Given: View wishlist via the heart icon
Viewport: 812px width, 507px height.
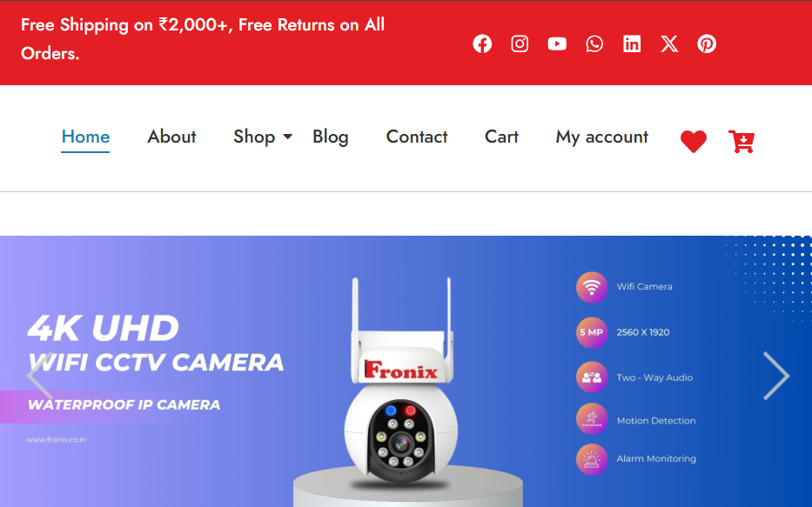Looking at the screenshot, I should [x=694, y=141].
